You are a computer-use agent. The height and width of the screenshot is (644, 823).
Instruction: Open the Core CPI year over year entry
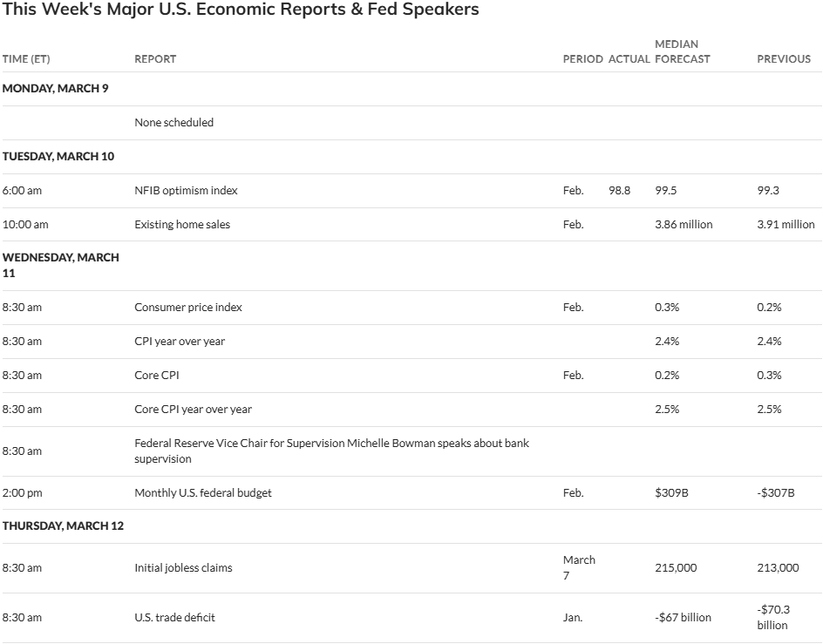[193, 409]
